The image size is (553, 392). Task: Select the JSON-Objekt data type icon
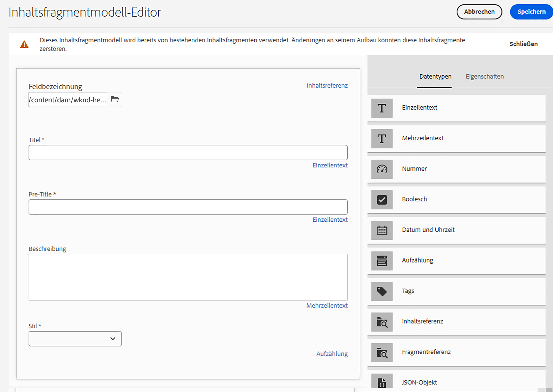tap(382, 382)
